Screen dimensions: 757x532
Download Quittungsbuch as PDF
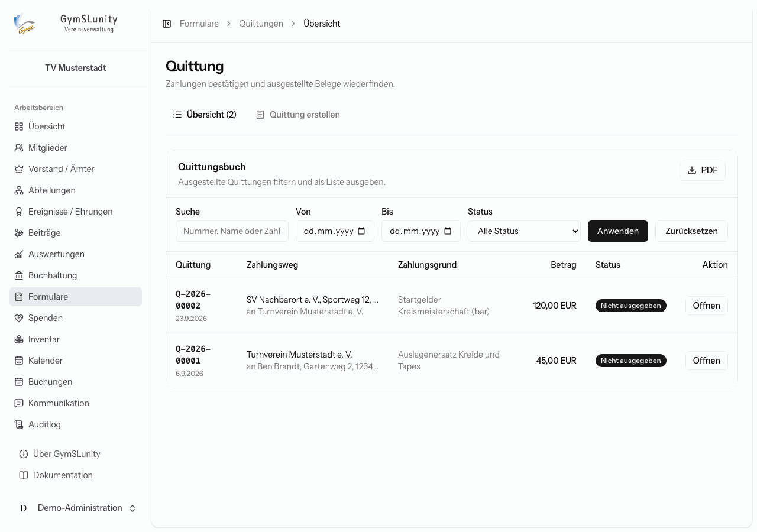[703, 170]
